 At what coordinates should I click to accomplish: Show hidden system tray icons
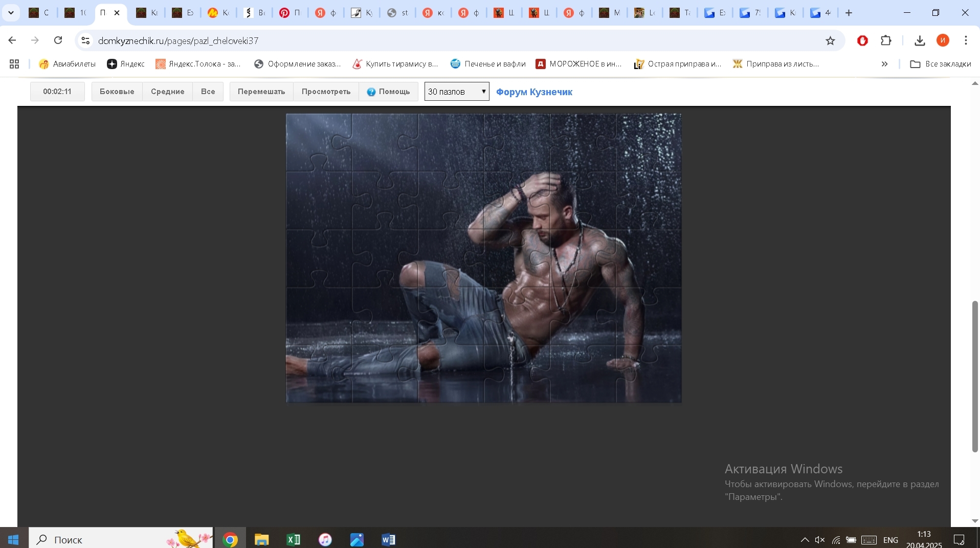click(x=805, y=540)
